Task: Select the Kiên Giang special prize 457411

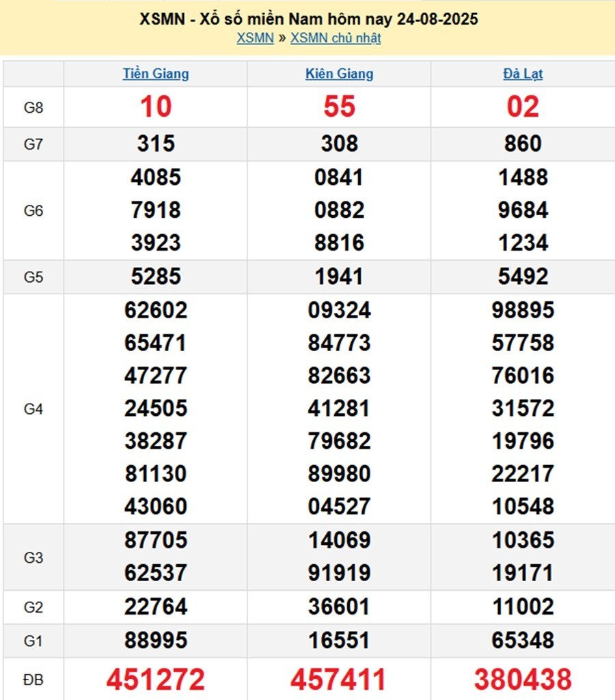Action: (x=339, y=680)
